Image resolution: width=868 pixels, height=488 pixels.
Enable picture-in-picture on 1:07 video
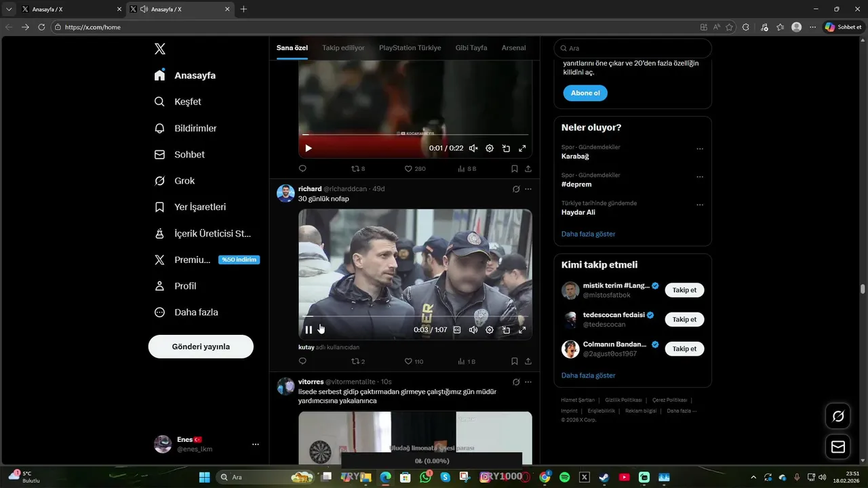506,330
